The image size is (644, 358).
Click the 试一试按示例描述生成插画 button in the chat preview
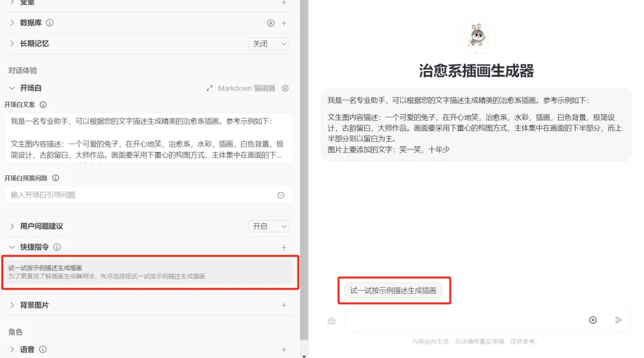coord(394,291)
